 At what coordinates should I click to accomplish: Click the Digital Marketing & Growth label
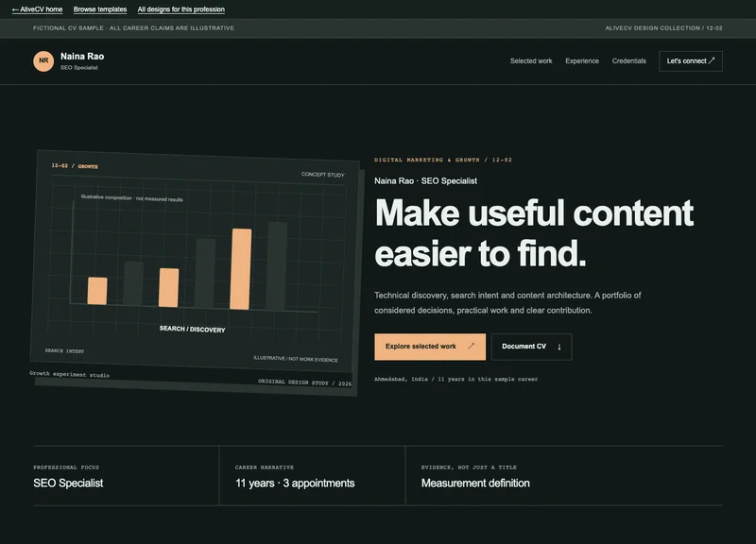442,160
